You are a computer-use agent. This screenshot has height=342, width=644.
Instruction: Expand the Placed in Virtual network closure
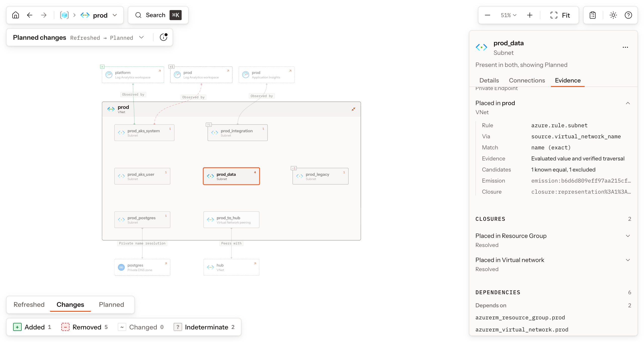(628, 260)
